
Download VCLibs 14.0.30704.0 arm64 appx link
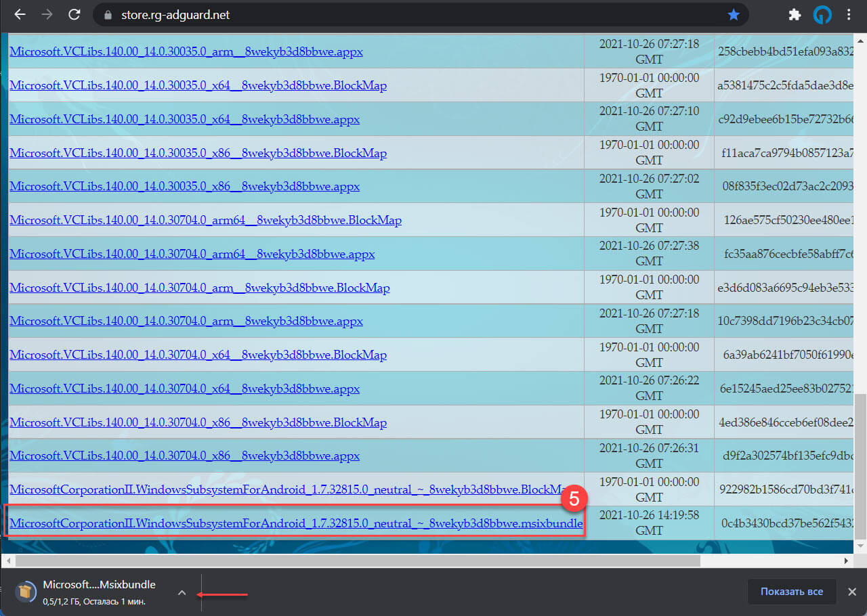click(x=192, y=254)
